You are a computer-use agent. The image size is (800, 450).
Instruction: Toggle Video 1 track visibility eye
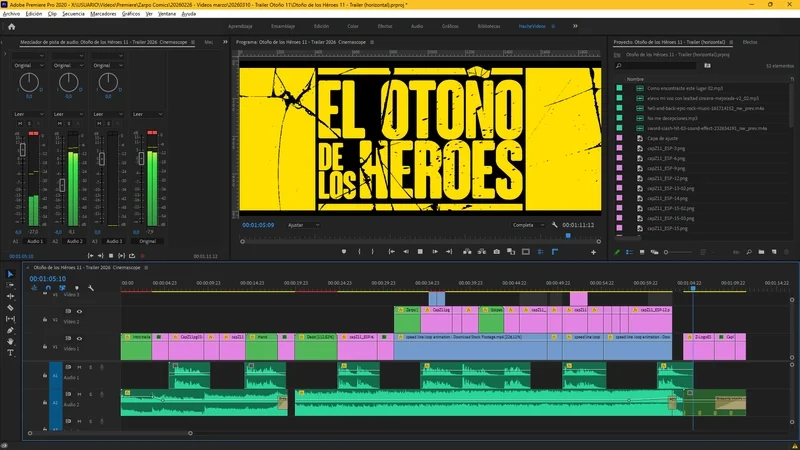click(x=79, y=338)
